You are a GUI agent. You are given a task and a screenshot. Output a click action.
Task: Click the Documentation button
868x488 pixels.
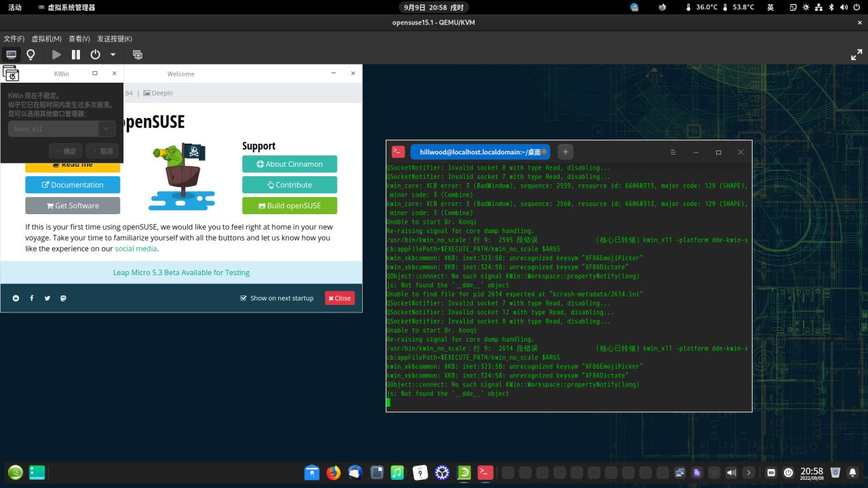click(x=73, y=184)
